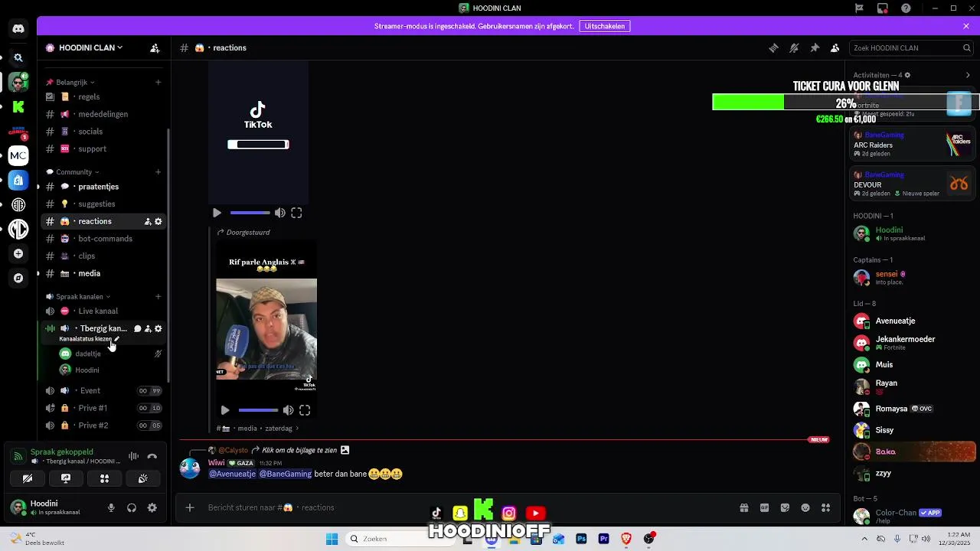Open the GIF picker
Viewport: 980px width, 551px height.
coord(764,507)
